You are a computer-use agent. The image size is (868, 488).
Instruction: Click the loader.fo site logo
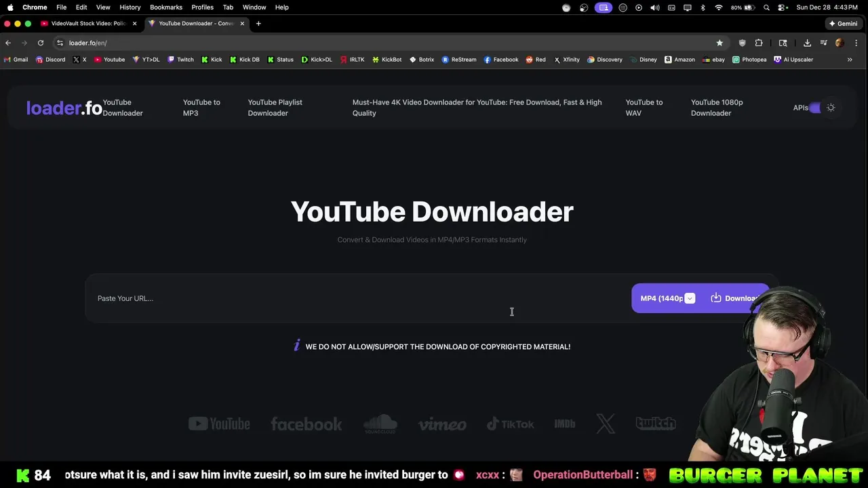64,108
